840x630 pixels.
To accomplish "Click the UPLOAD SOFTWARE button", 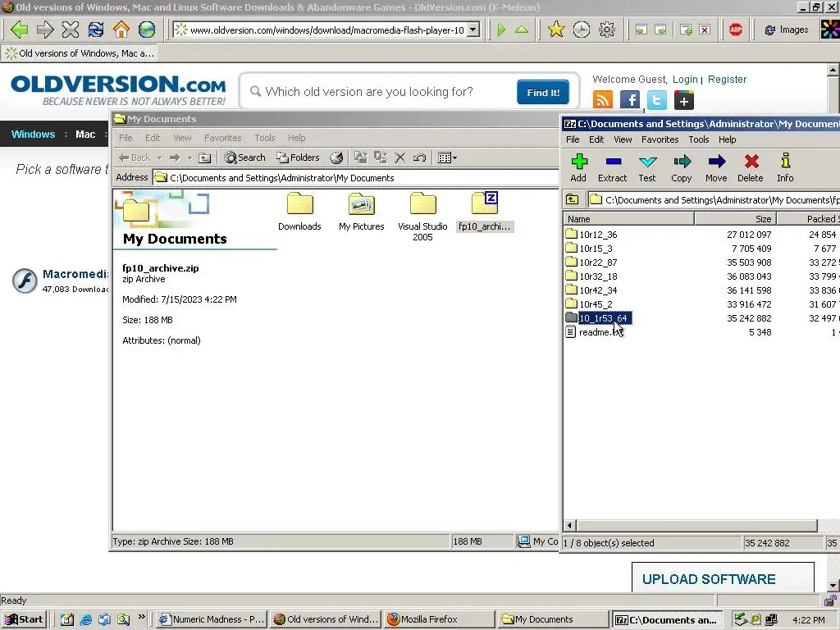I will pyautogui.click(x=723, y=577).
